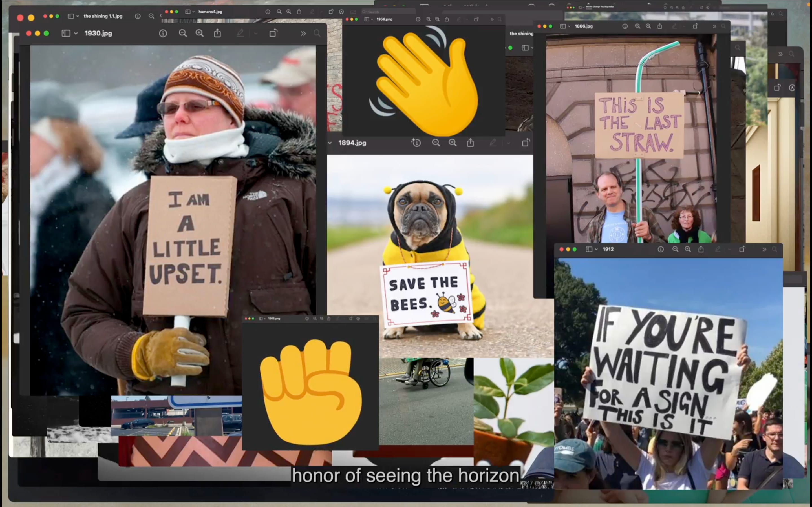This screenshot has height=507, width=812.
Task: Click the 1894.jpg window title
Action: [352, 143]
